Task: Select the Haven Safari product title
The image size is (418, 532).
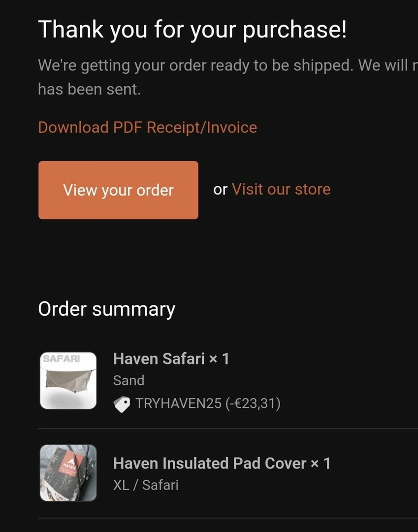Action: [x=159, y=359]
